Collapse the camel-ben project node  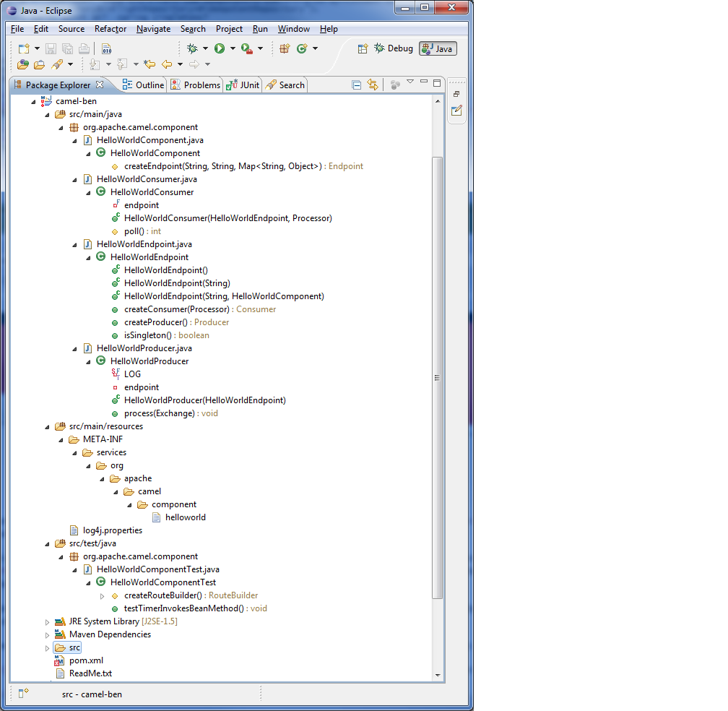(33, 101)
